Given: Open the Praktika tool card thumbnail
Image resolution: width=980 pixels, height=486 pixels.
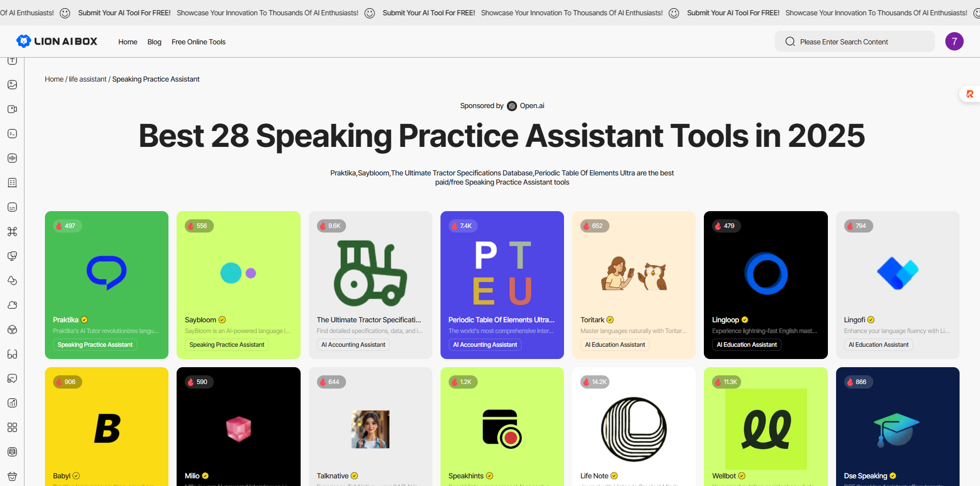Looking at the screenshot, I should coord(107,273).
